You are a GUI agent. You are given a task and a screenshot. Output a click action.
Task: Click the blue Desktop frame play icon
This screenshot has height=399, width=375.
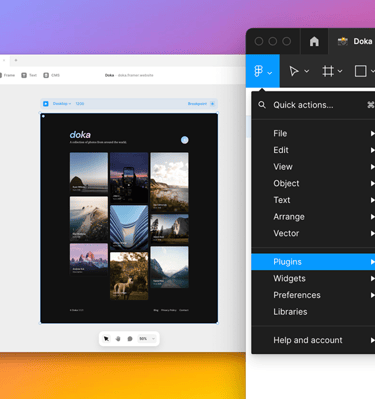[46, 104]
